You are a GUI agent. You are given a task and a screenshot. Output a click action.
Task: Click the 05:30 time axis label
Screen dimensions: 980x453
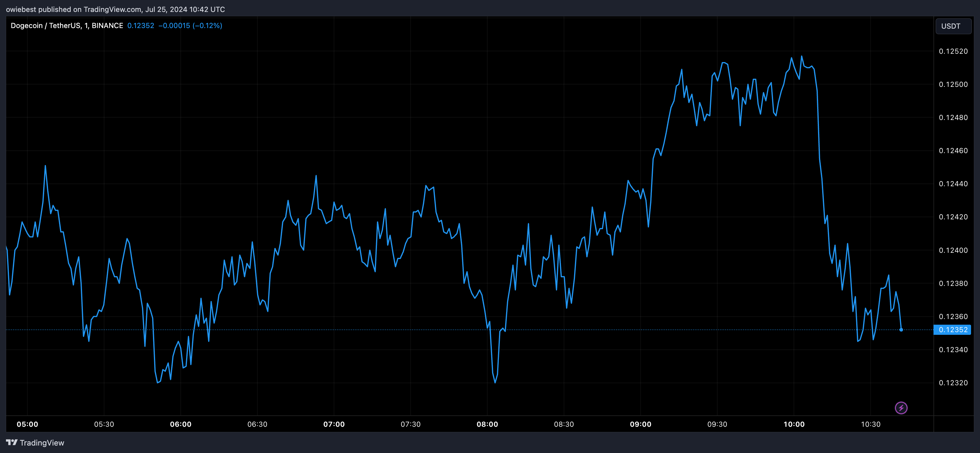(104, 424)
